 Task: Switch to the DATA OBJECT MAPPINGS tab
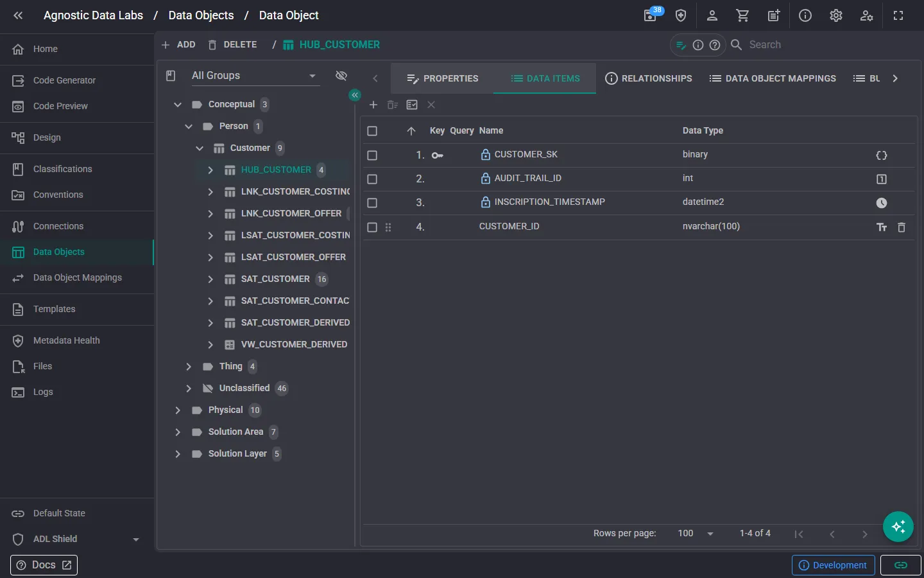pyautogui.click(x=773, y=78)
